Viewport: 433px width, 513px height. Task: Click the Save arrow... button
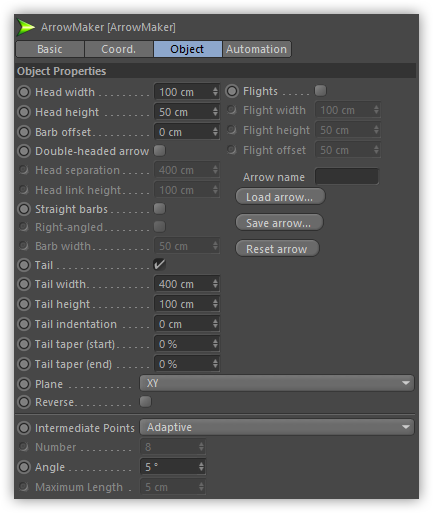point(279,223)
